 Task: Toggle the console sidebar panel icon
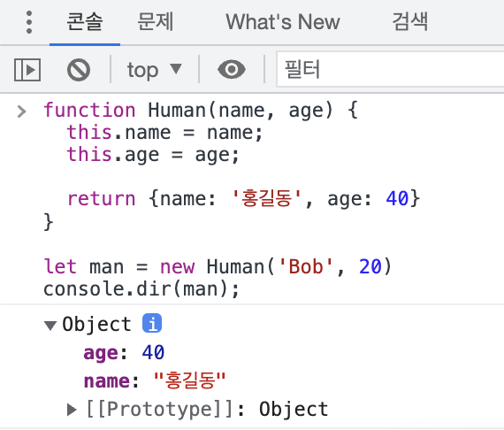click(27, 70)
